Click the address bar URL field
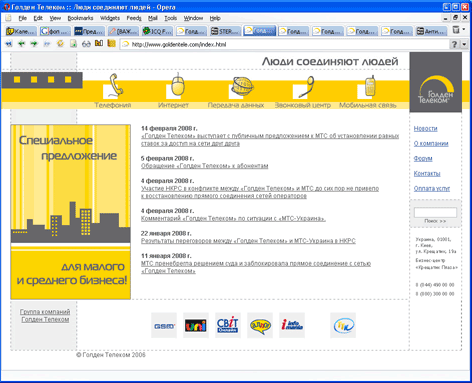Screen dimensions: 472x383 tap(283, 44)
